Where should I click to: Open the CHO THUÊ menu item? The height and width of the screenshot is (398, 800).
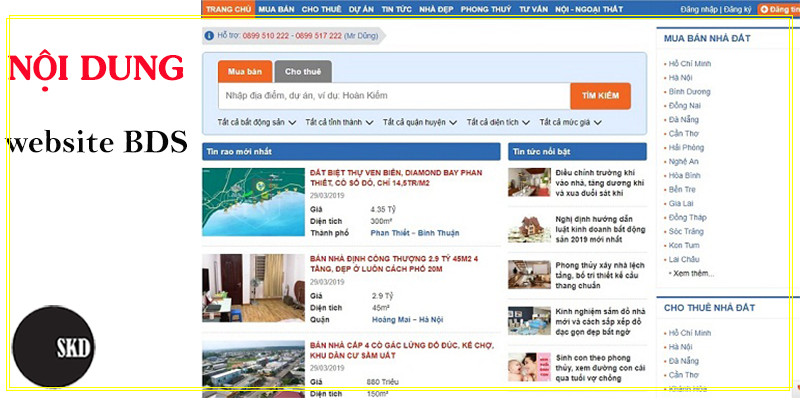point(321,9)
